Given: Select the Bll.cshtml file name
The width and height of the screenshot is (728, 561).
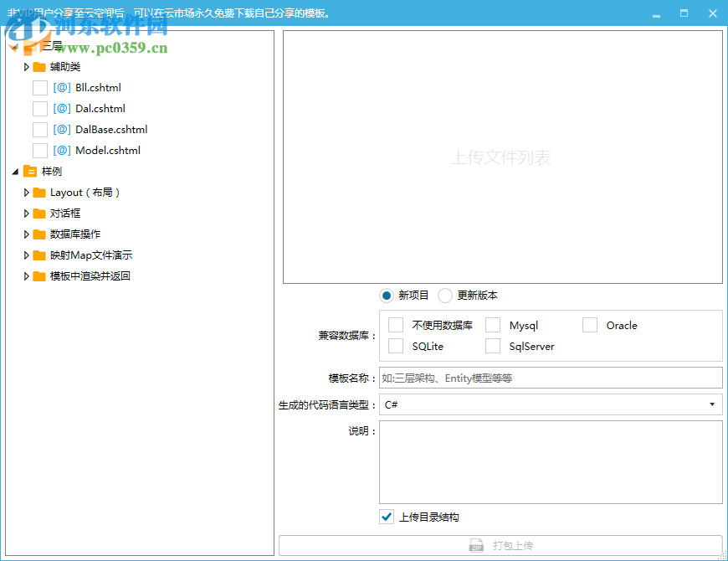Looking at the screenshot, I should pos(98,88).
